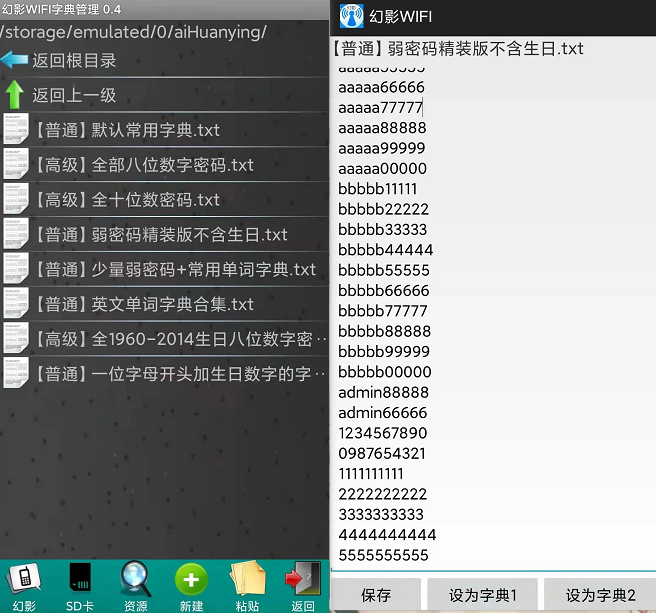656x613 pixels.
Task: Place cursor on line aaaaa00000
Action: [382, 169]
